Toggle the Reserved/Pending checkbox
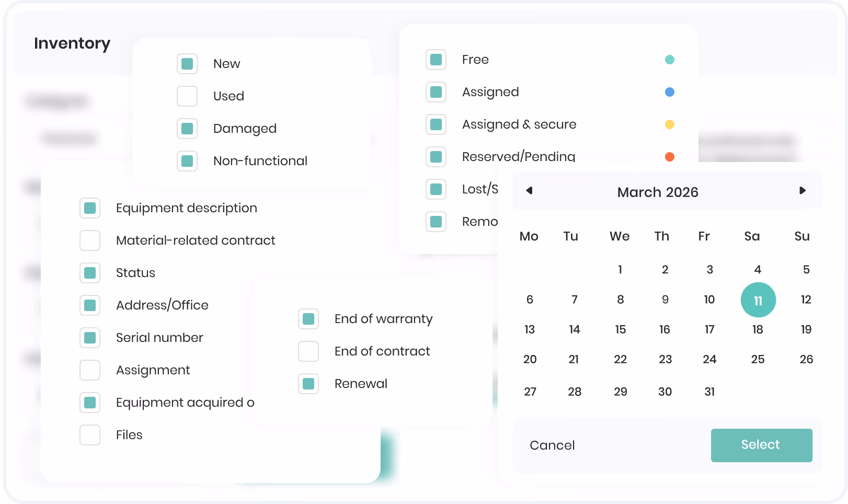Screen dimensions: 848x504 click(x=436, y=157)
